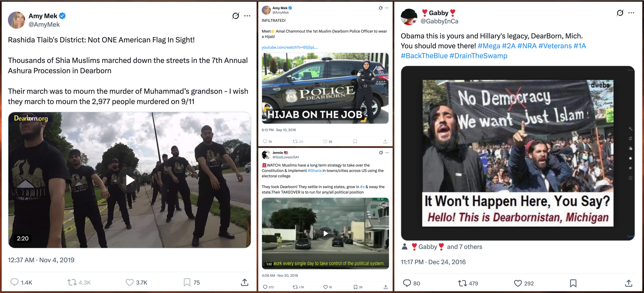
Task: Open more options on Amy Mek's large tweet
Action: (x=247, y=16)
